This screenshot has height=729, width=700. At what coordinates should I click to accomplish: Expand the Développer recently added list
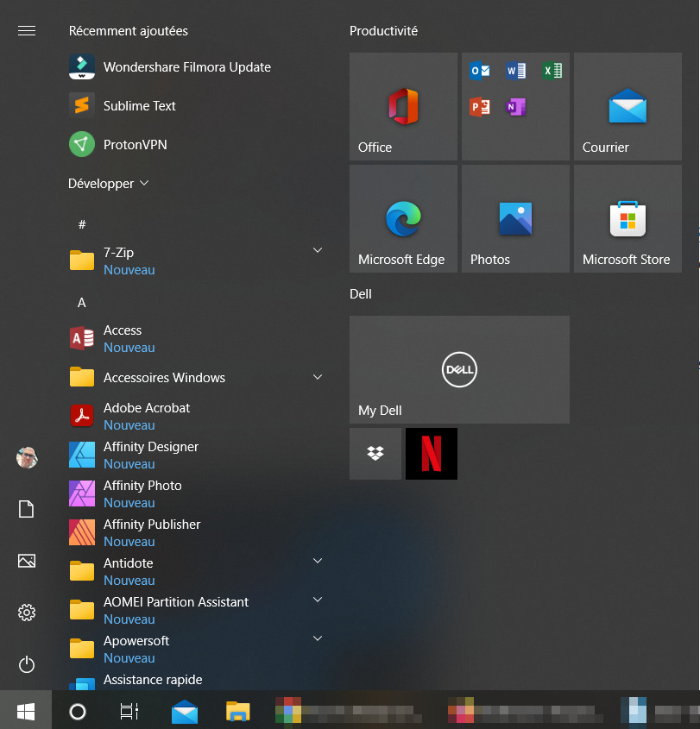coord(109,184)
